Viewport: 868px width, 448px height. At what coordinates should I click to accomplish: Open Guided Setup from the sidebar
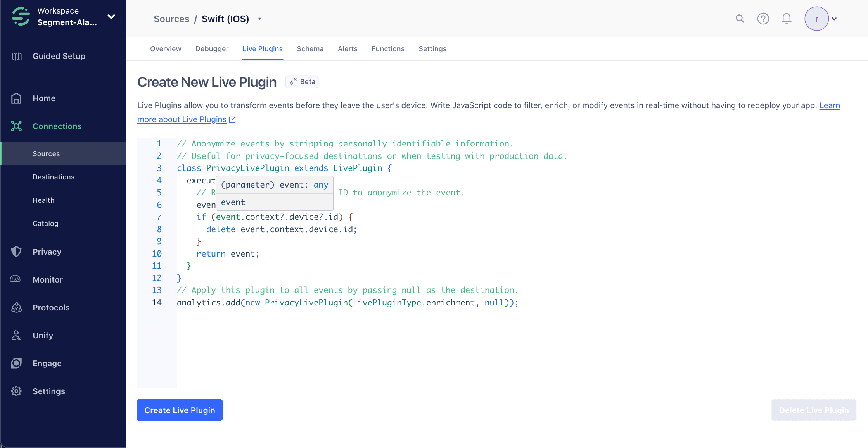pos(17,56)
